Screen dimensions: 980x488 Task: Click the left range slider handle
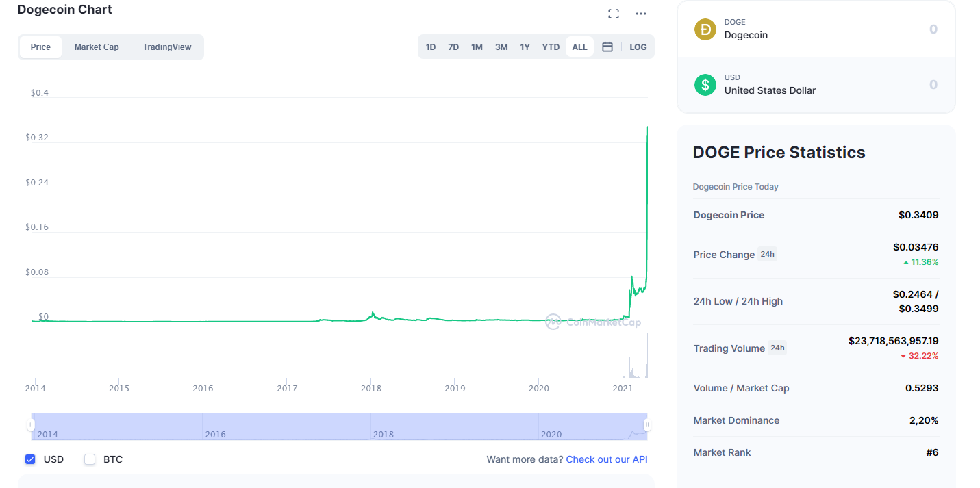coord(31,425)
